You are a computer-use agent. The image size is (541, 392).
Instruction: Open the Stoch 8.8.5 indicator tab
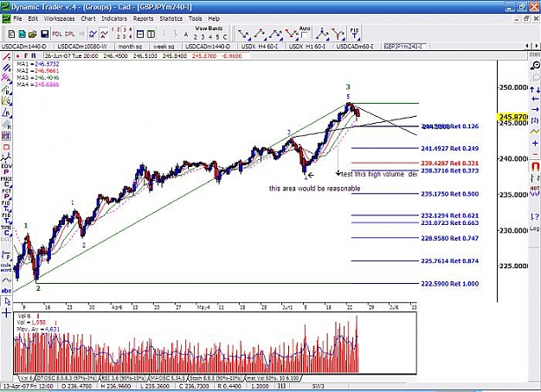(216, 378)
